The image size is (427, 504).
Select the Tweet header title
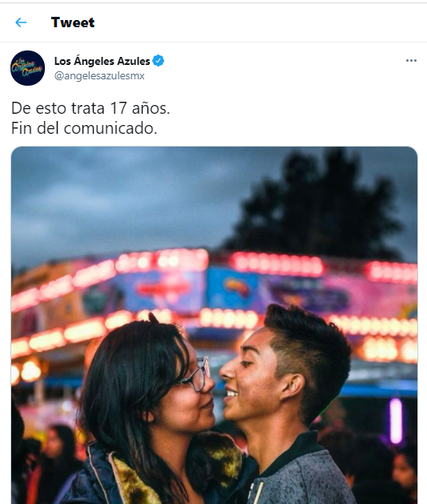(73, 22)
